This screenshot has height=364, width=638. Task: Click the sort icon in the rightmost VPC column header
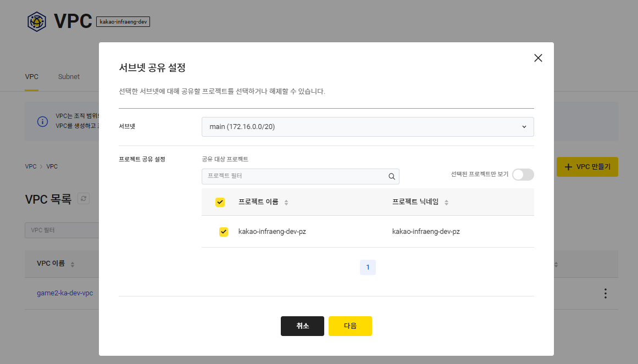coord(556,264)
